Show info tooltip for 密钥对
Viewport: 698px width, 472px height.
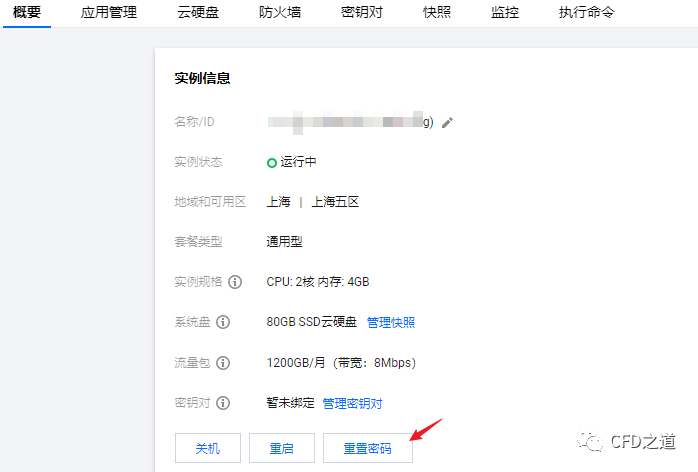click(x=223, y=403)
